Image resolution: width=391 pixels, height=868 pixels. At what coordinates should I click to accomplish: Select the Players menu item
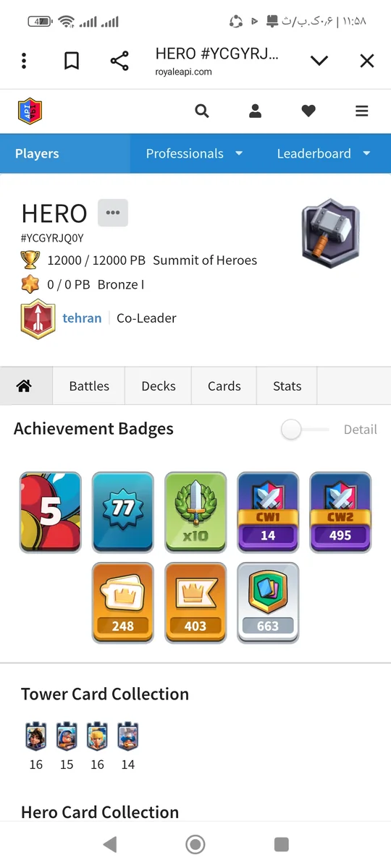tap(37, 153)
